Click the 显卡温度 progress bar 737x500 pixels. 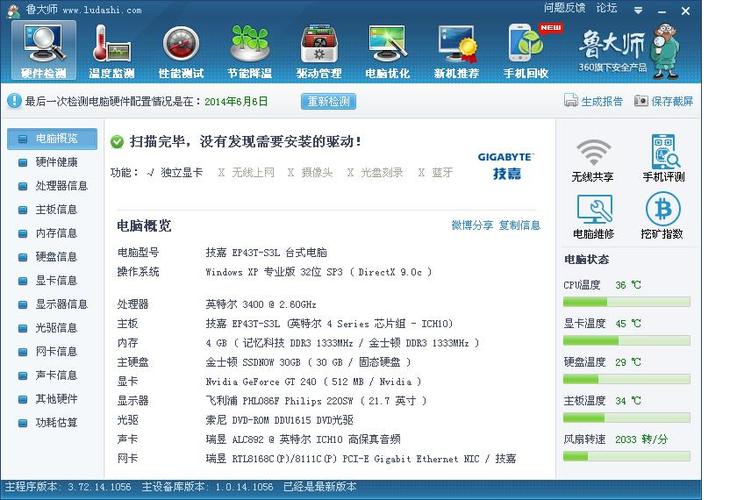(x=627, y=340)
